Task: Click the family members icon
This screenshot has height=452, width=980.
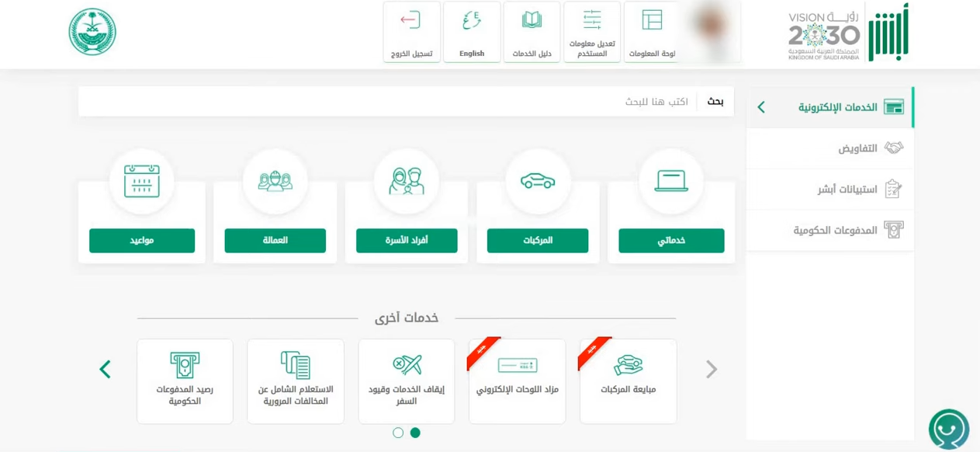Action: coord(407,181)
